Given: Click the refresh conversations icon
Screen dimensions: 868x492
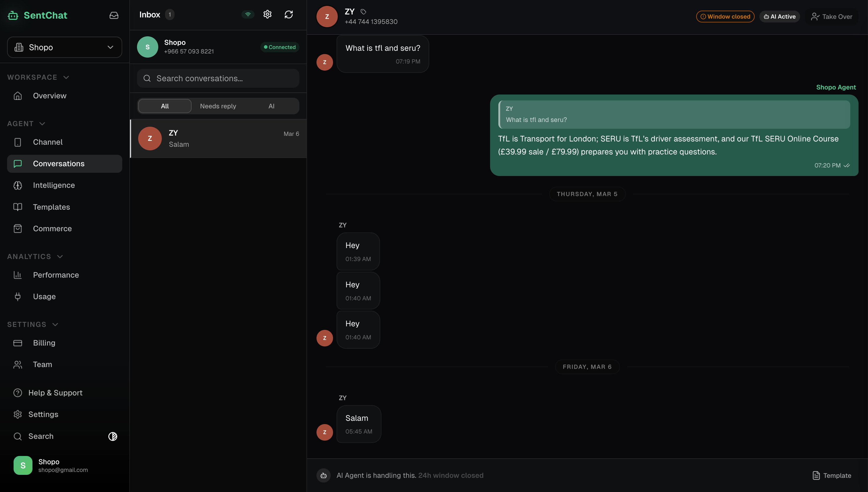Looking at the screenshot, I should [288, 14].
